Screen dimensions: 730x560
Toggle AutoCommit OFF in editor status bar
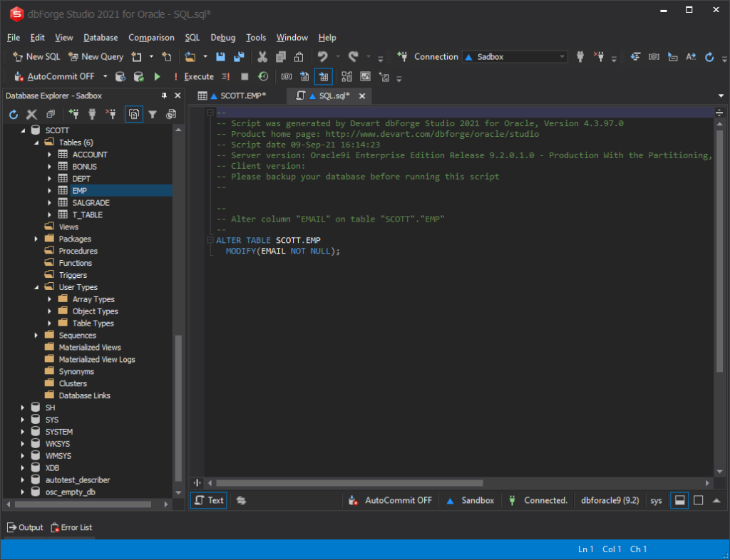[391, 500]
